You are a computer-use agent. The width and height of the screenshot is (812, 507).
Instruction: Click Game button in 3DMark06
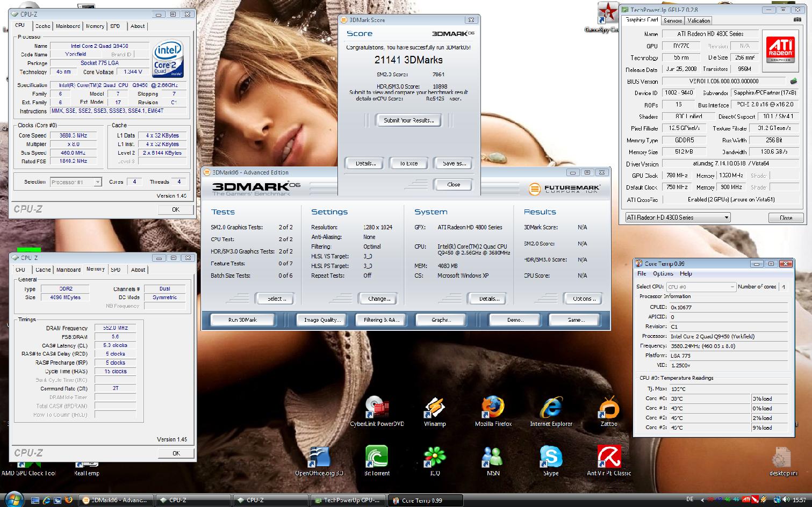tap(576, 320)
